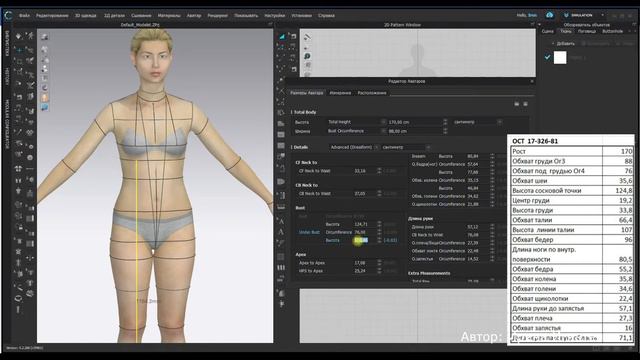Open the Ткань tab in object browser

coord(566,31)
